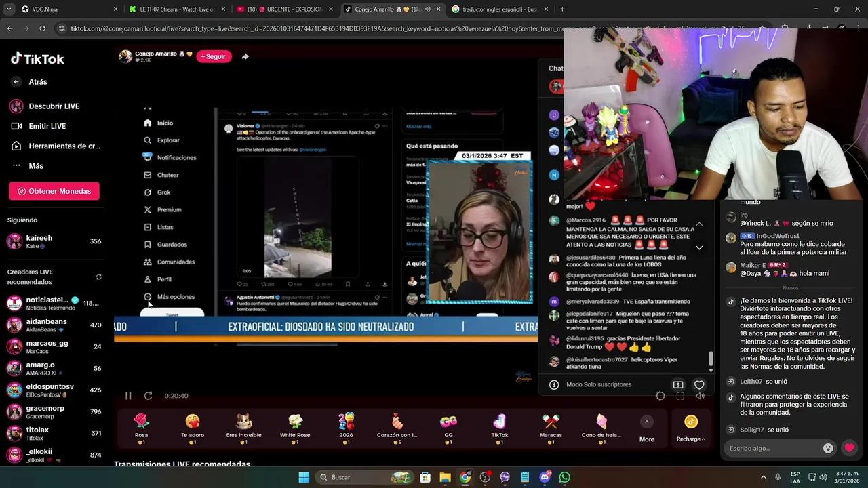Send the Te adoro gift
The height and width of the screenshot is (488, 868).
pyautogui.click(x=193, y=428)
